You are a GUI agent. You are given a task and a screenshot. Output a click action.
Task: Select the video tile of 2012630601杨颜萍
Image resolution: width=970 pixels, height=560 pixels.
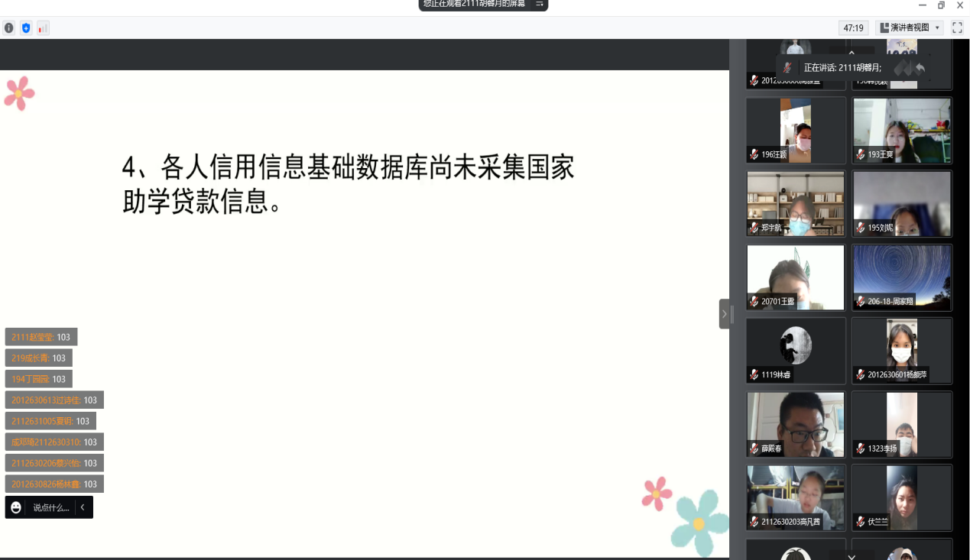click(902, 351)
